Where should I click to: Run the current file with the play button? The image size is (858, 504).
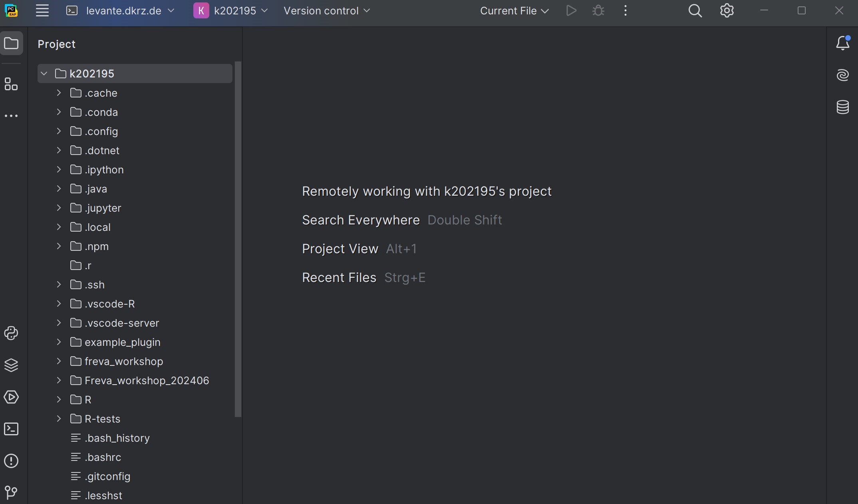[x=571, y=11]
